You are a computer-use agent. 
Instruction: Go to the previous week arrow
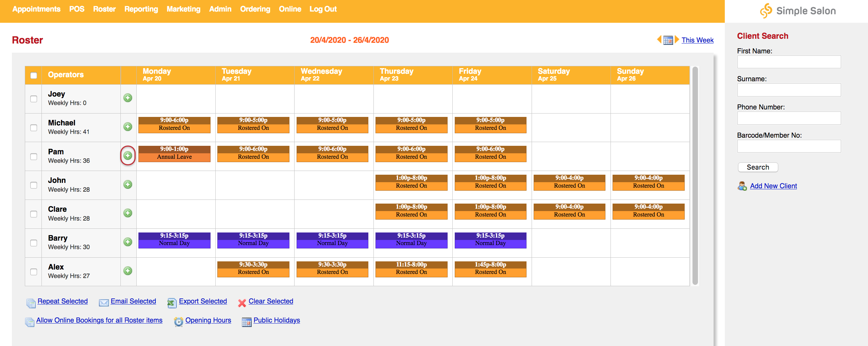click(x=659, y=40)
